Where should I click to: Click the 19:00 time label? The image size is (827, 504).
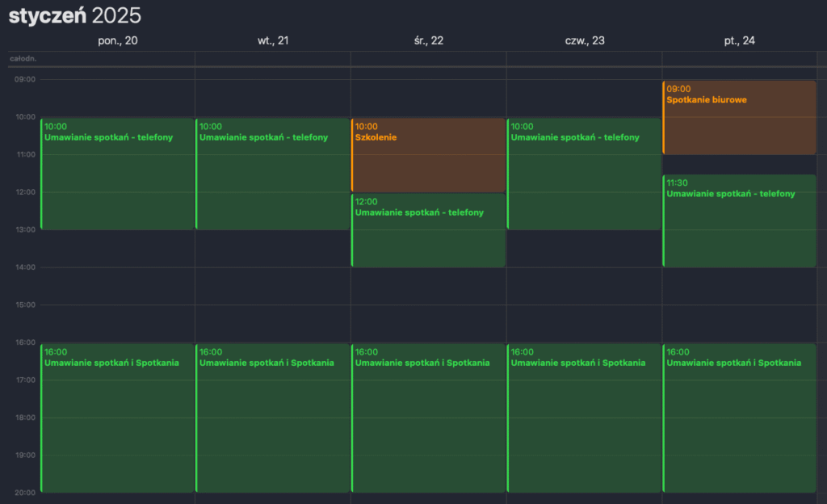(x=25, y=455)
